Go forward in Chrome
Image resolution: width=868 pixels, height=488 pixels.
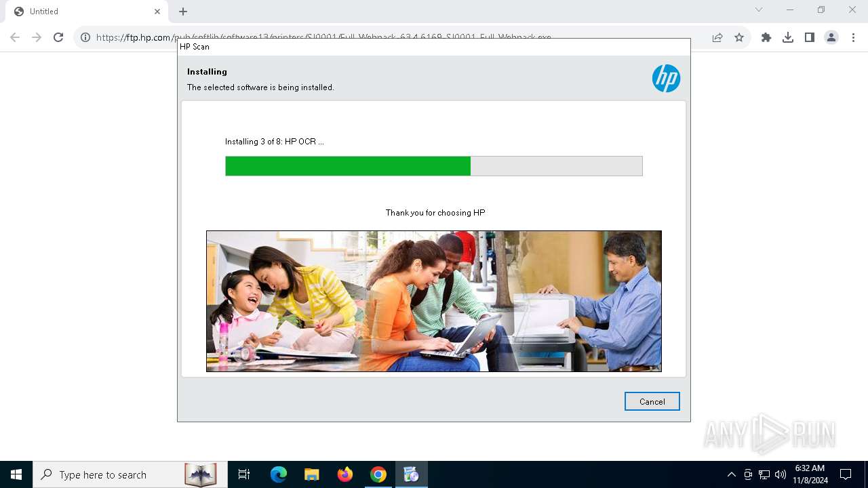point(37,37)
